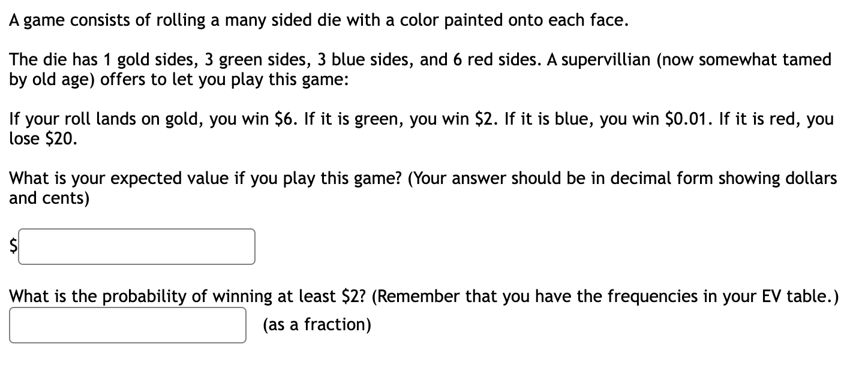Select the '(as a fraction)' hint text

tap(316, 325)
